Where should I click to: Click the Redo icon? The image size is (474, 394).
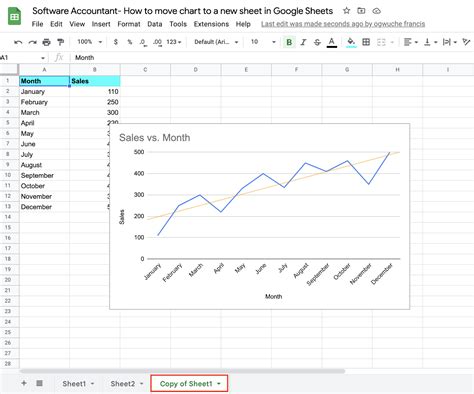coord(32,42)
